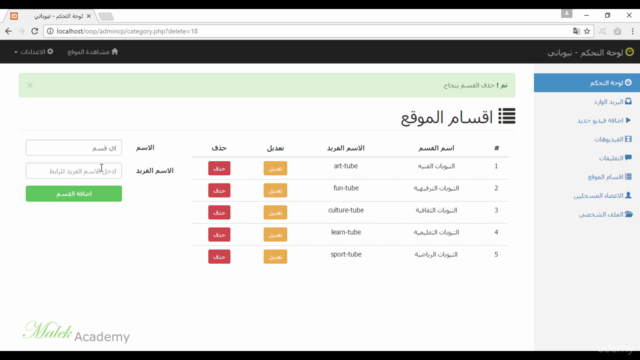Open the مشاهدة الموقع link in the navbar
Image resolution: width=640 pixels, height=360 pixels.
tap(93, 52)
